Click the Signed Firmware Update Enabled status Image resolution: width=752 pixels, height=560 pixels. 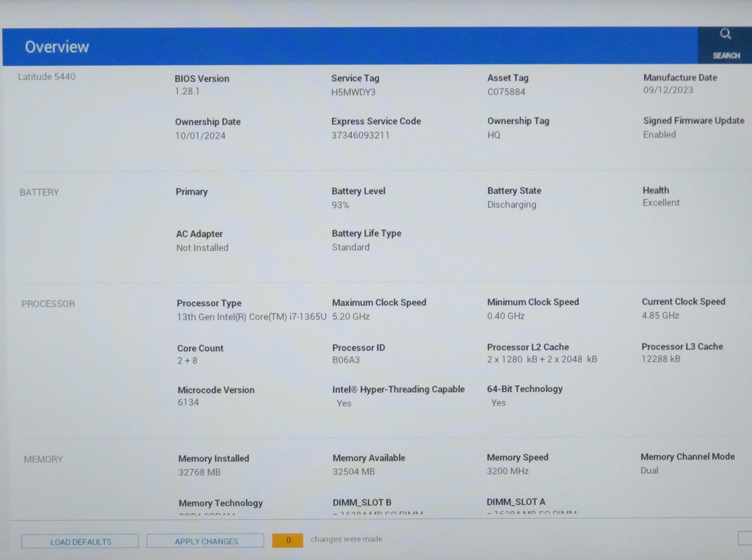click(693, 127)
